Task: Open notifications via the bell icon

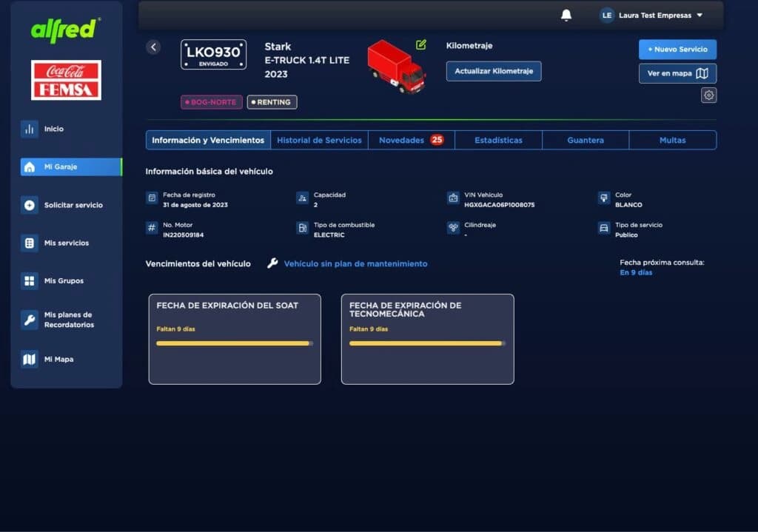Action: (x=567, y=14)
